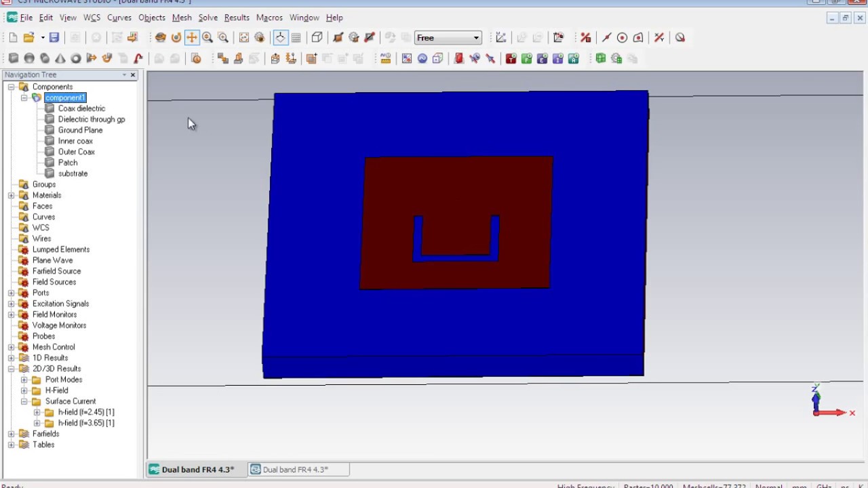The image size is (868, 488).
Task: Create a sphere shape
Action: click(x=29, y=59)
